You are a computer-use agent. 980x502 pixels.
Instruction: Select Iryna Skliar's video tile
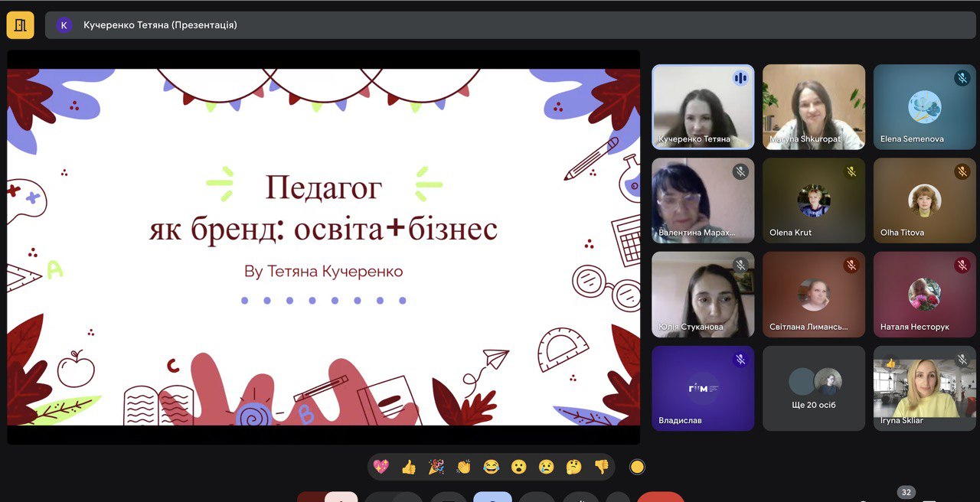point(924,388)
